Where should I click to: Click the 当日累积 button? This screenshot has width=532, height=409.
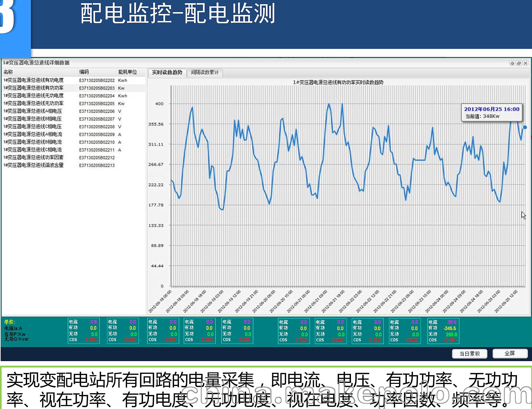click(x=469, y=354)
